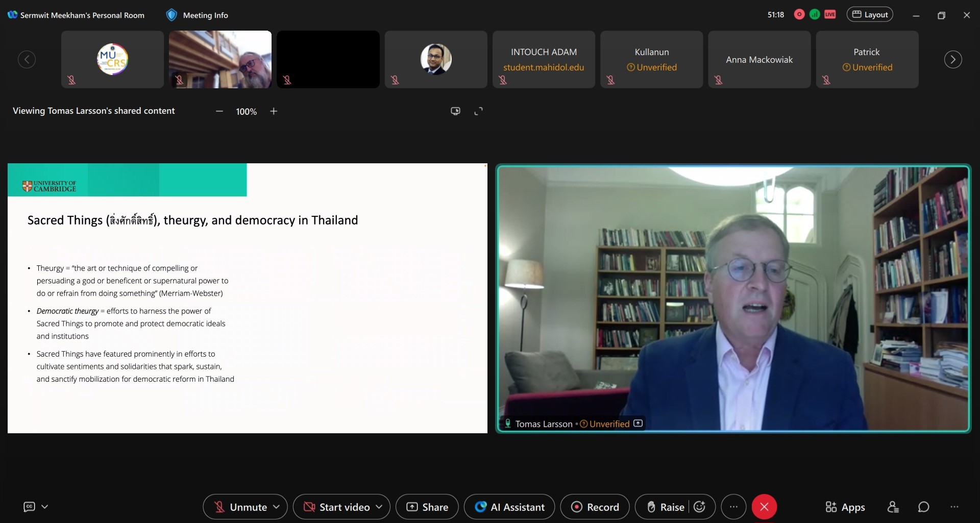Open more options ellipsis in control bar
The height and width of the screenshot is (523, 980).
pos(733,507)
